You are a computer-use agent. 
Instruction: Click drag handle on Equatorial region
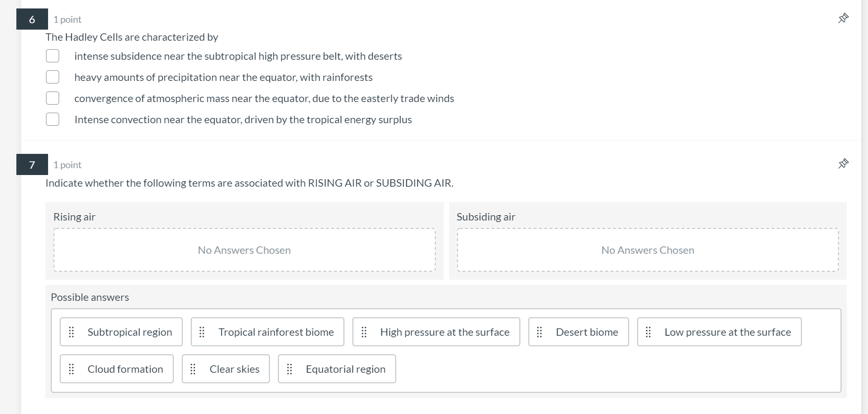290,369
